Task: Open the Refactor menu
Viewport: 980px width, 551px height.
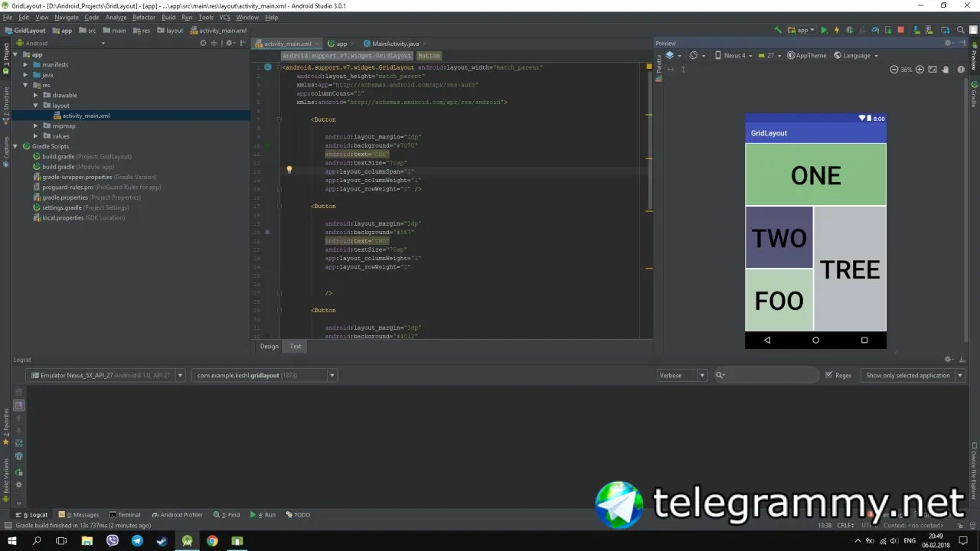Action: pyautogui.click(x=144, y=17)
